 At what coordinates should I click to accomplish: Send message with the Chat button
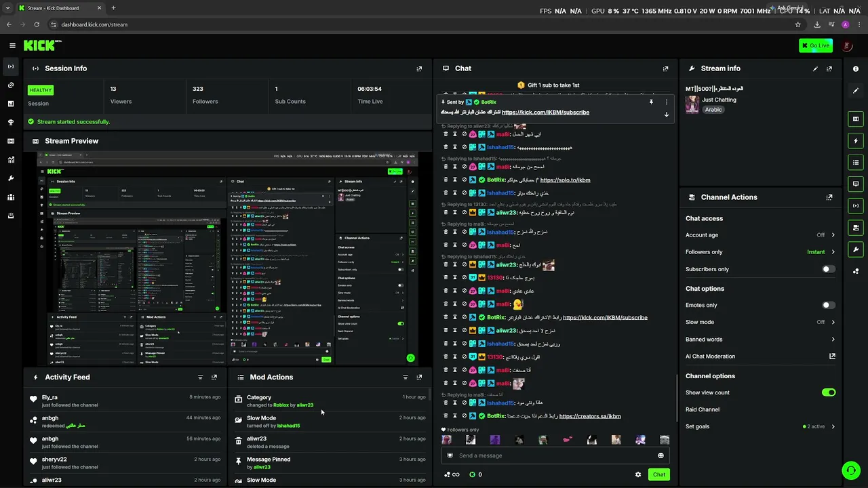click(x=659, y=474)
